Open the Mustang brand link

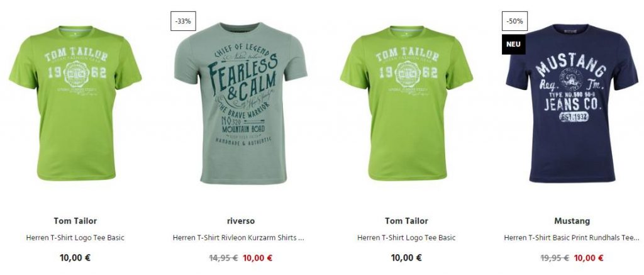click(x=572, y=221)
